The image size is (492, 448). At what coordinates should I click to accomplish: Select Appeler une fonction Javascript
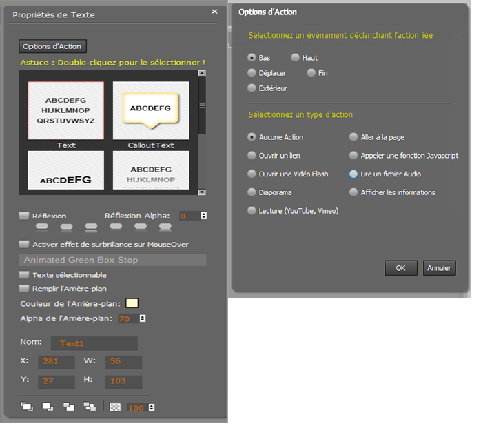[353, 155]
